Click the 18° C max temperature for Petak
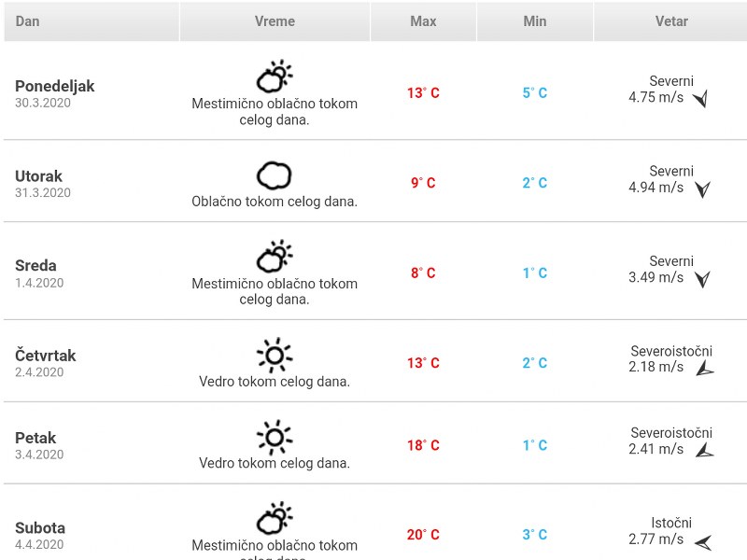 (x=423, y=445)
